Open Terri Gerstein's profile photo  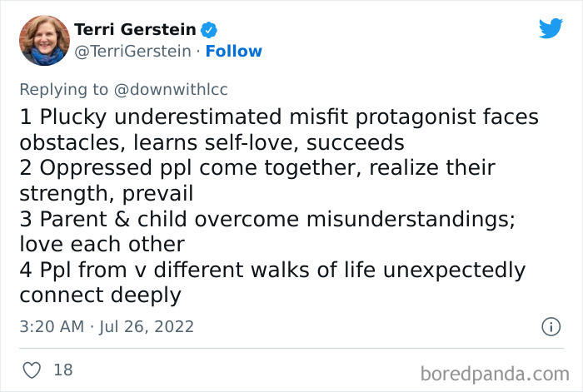[x=43, y=40]
